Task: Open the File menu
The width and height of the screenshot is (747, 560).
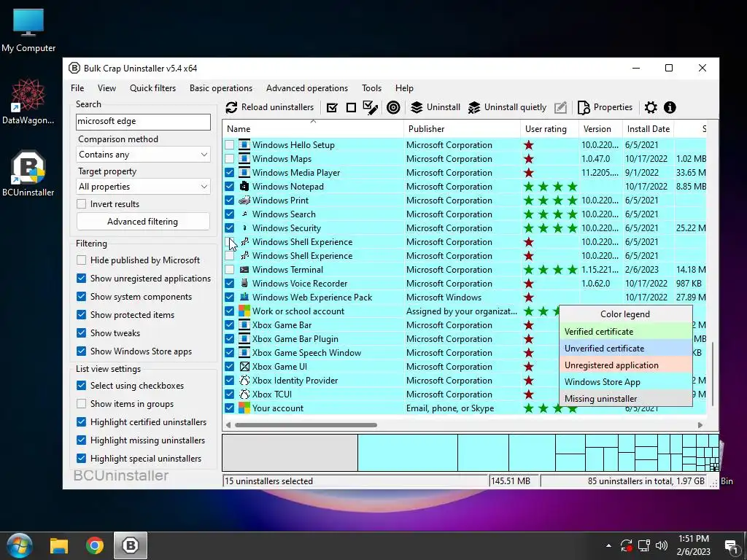Action: tap(77, 88)
